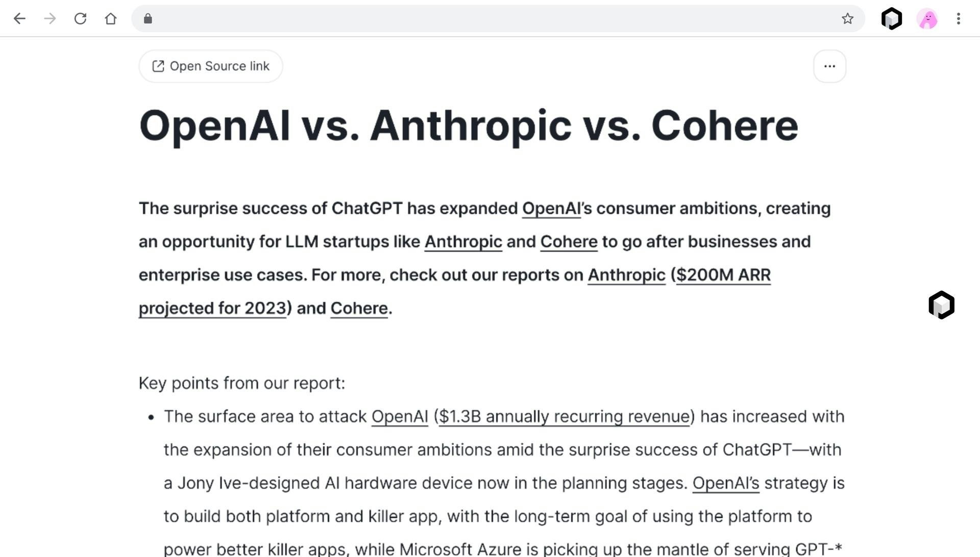Open the Cohere link after 'Anthropic and'
The height and width of the screenshot is (557, 980).
click(x=569, y=242)
